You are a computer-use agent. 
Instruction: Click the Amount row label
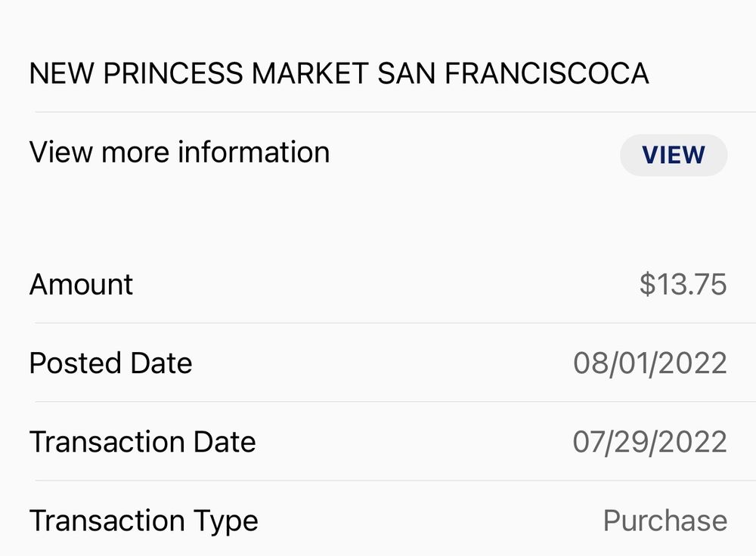81,285
